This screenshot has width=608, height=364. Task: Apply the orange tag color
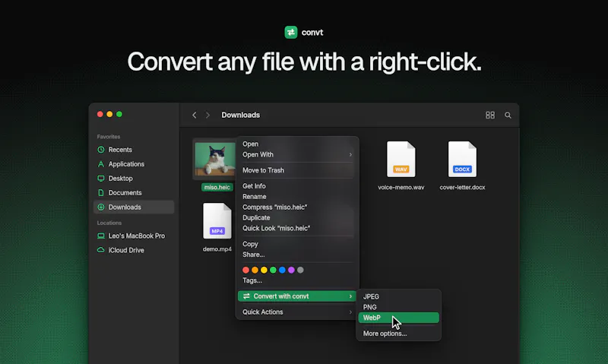(x=255, y=270)
